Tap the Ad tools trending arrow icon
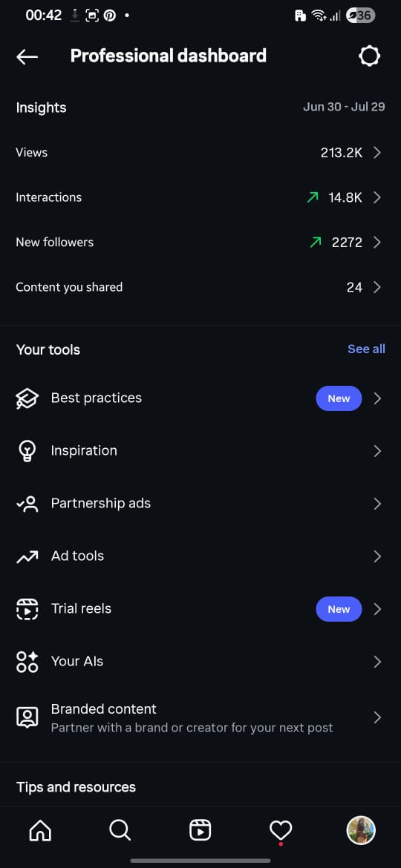Viewport: 401px width, 868px height. pos(27,556)
